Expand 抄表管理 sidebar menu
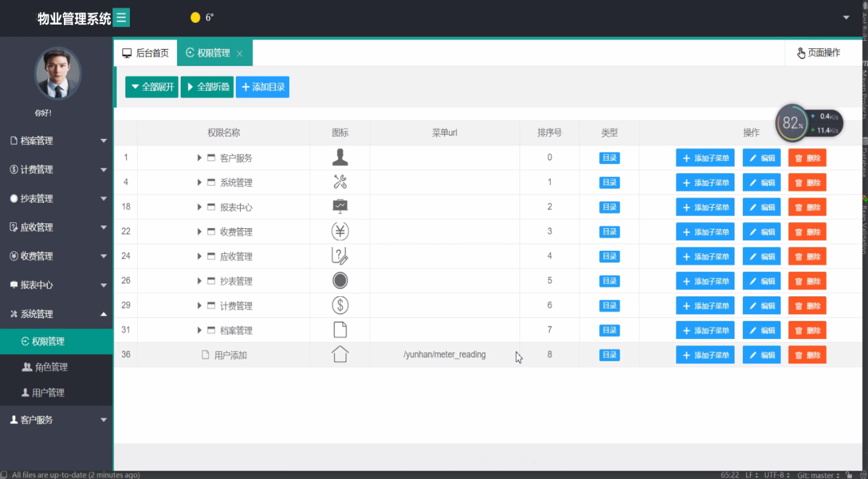 (x=56, y=198)
